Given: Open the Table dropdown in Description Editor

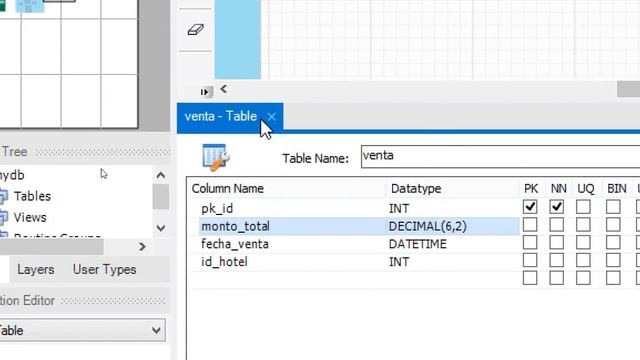Looking at the screenshot, I should [x=82, y=330].
